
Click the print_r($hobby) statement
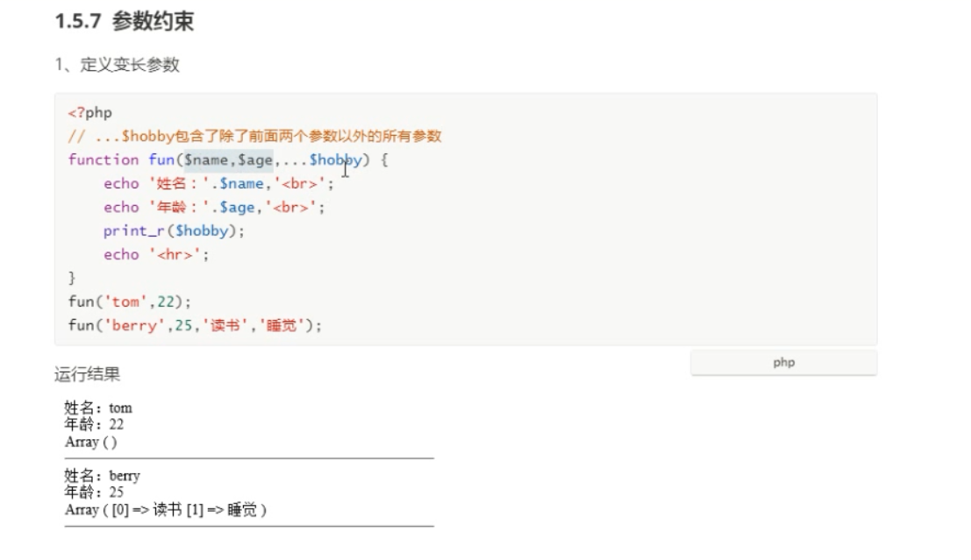174,230
